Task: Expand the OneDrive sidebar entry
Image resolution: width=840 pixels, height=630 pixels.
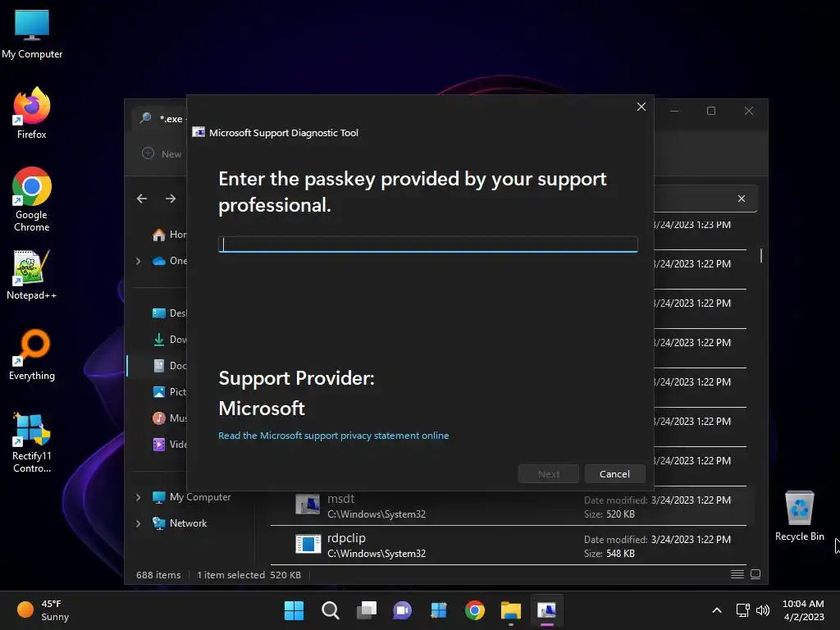Action: [138, 261]
